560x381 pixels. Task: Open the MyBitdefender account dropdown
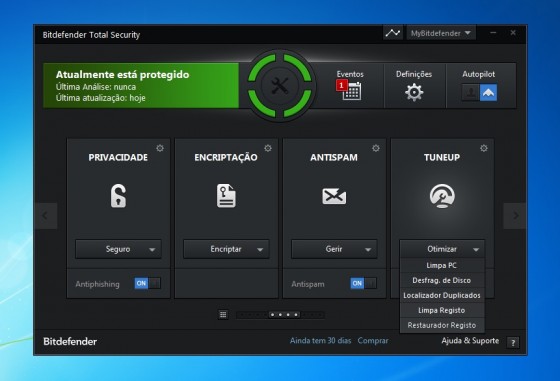pos(441,33)
